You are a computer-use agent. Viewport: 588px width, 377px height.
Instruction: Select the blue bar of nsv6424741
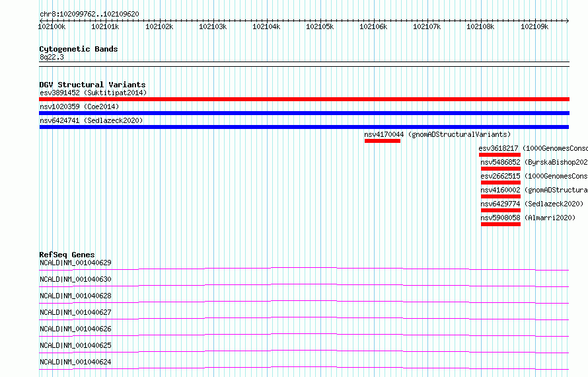click(x=304, y=127)
